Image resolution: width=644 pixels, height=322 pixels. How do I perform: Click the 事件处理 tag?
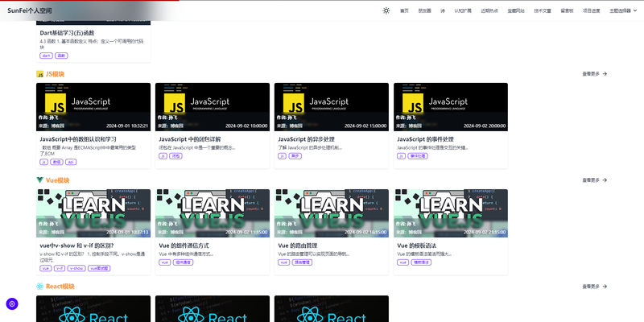click(417, 156)
